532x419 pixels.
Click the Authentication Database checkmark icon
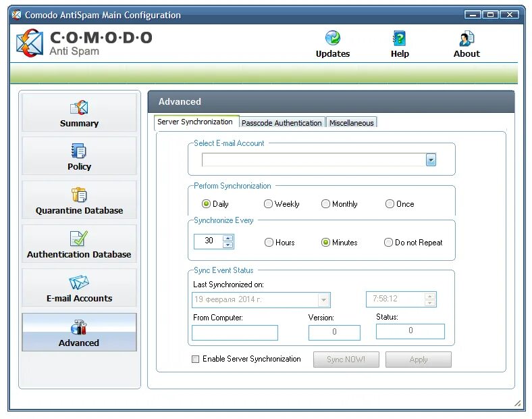tap(79, 239)
